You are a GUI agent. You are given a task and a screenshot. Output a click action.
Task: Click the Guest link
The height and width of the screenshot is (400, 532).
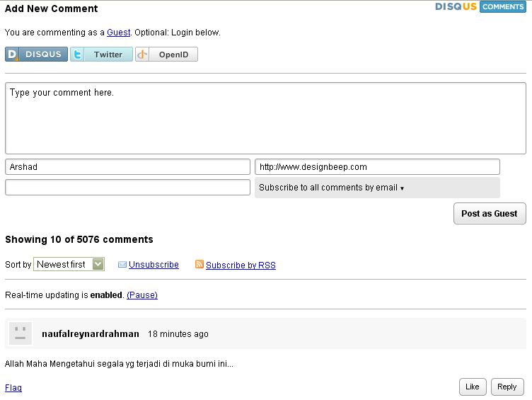[x=119, y=33]
